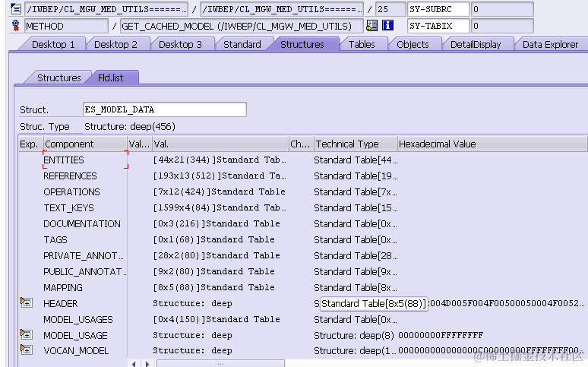The height and width of the screenshot is (367, 588).
Task: Switch to the Desktop 3 tab
Action: [180, 44]
